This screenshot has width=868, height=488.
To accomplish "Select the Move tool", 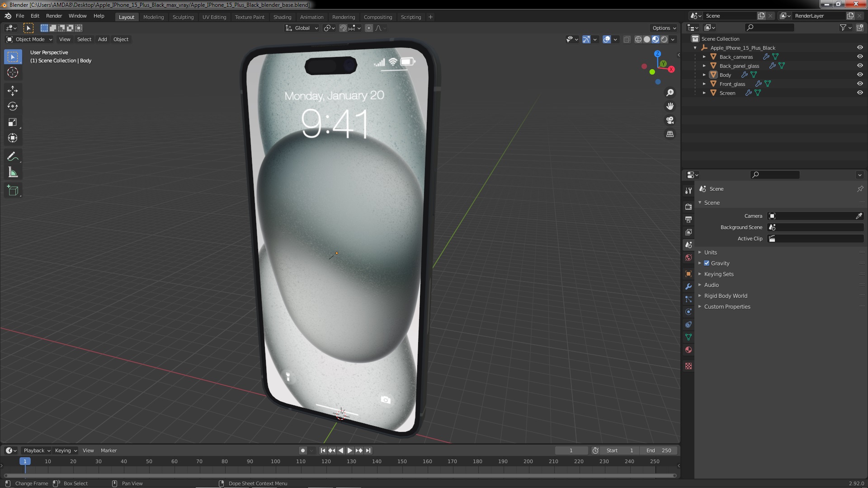I will pyautogui.click(x=13, y=91).
